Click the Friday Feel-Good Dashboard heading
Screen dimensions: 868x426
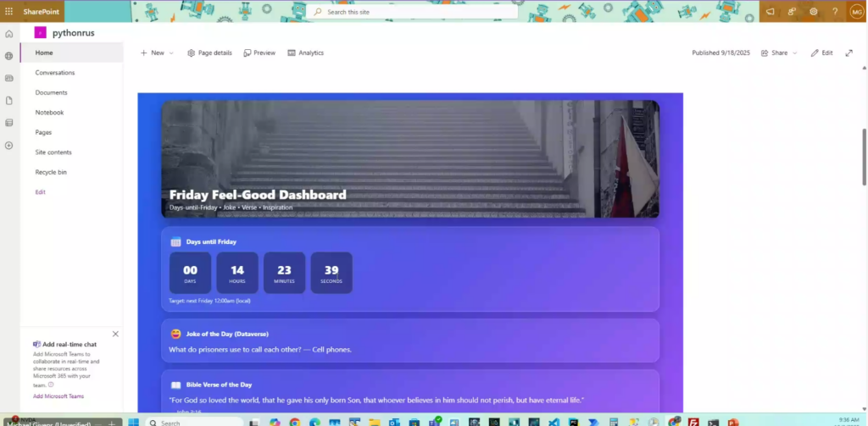(258, 195)
